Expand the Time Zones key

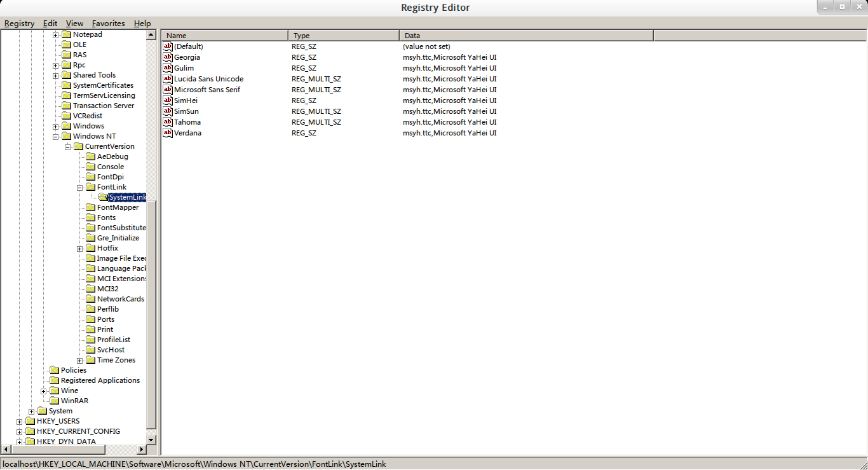tap(79, 361)
